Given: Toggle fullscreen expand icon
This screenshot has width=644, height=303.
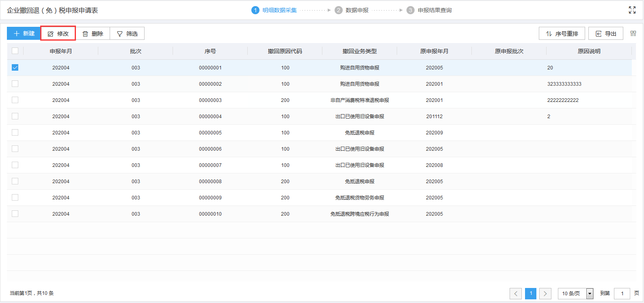Looking at the screenshot, I should 632,10.
